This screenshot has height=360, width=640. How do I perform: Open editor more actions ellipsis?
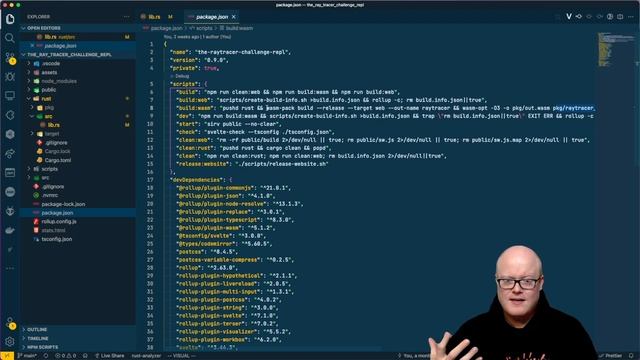(631, 17)
